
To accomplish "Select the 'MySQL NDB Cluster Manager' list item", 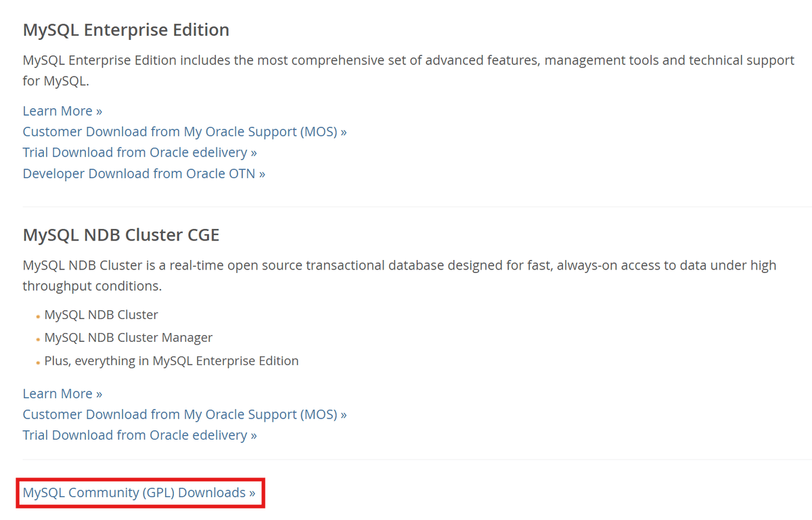I will (129, 338).
